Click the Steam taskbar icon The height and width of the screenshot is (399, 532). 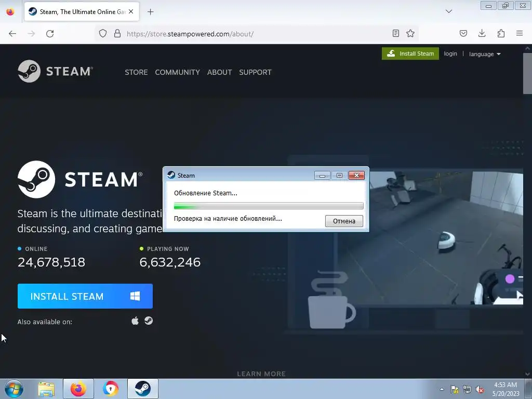click(142, 389)
